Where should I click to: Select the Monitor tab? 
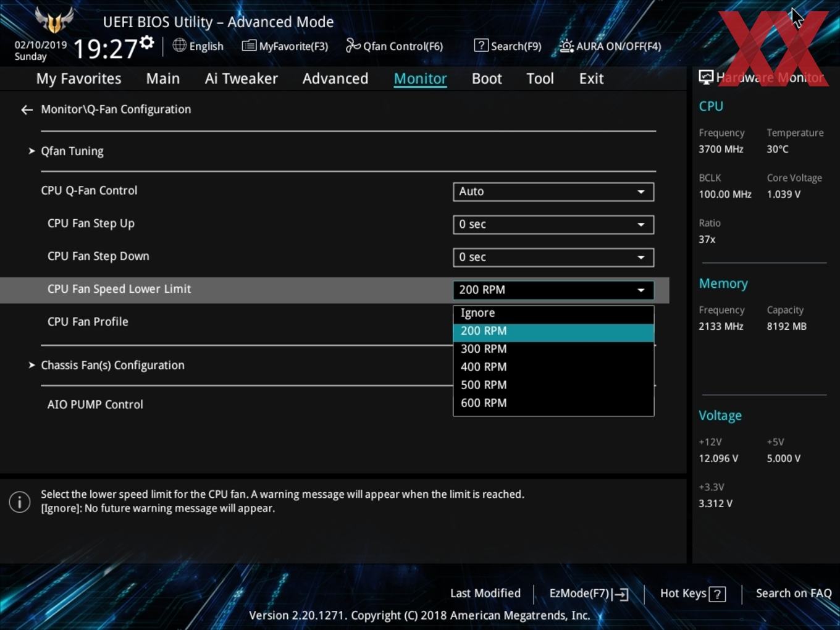click(x=421, y=79)
